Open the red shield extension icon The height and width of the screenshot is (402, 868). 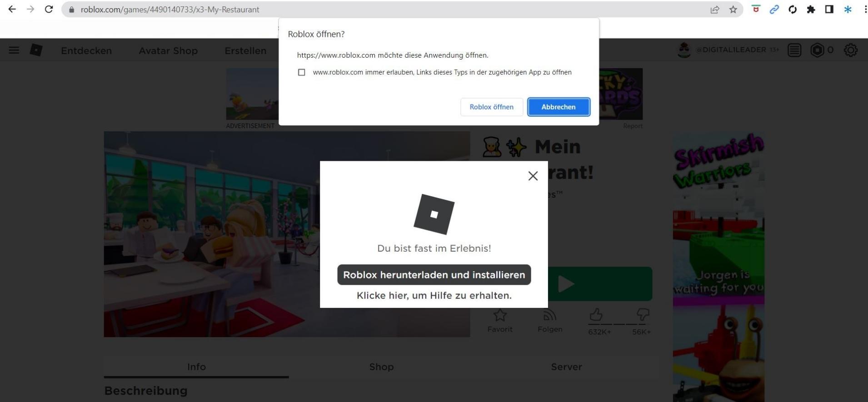pyautogui.click(x=756, y=9)
